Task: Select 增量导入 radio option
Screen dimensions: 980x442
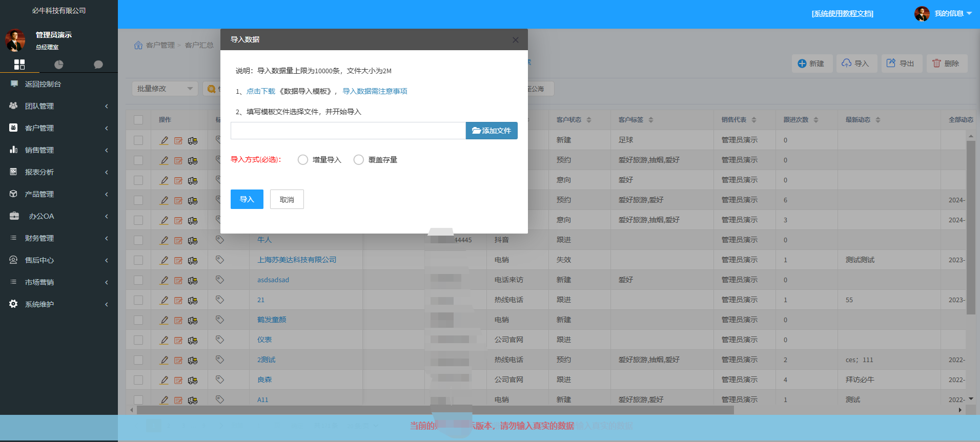Action: (x=303, y=160)
